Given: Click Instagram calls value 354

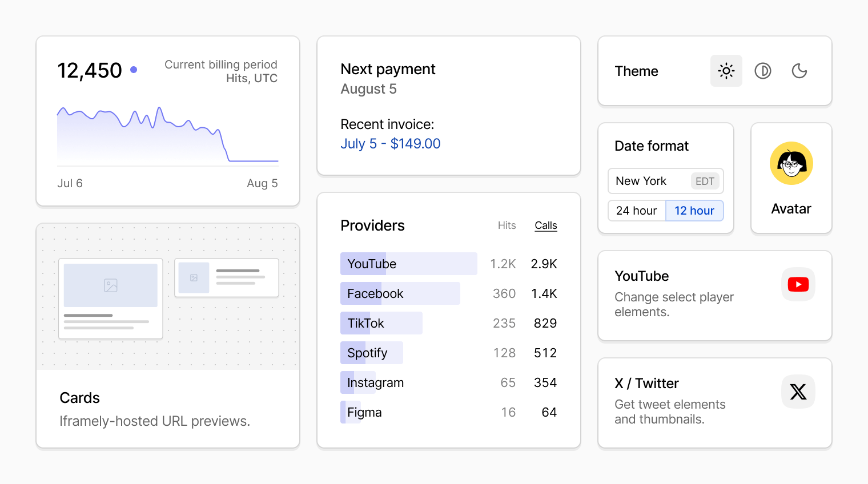Looking at the screenshot, I should click(545, 382).
